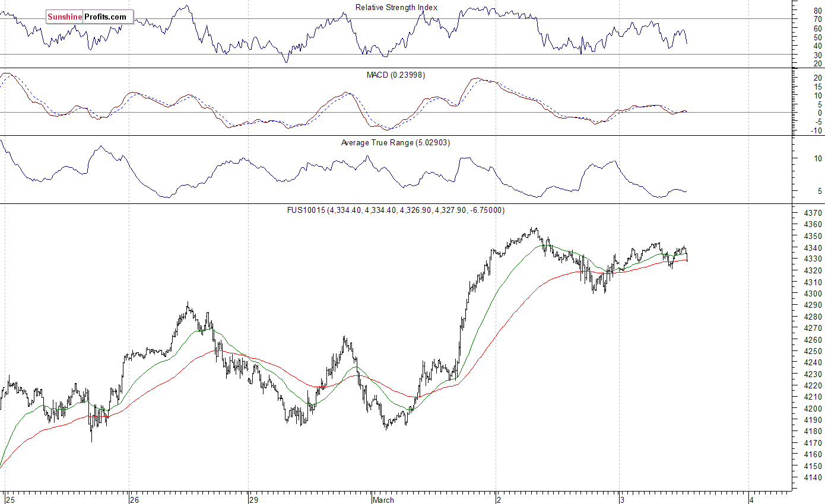Click the SunshineProfits.com logo
Screen dimensions: 825x504
coord(90,17)
